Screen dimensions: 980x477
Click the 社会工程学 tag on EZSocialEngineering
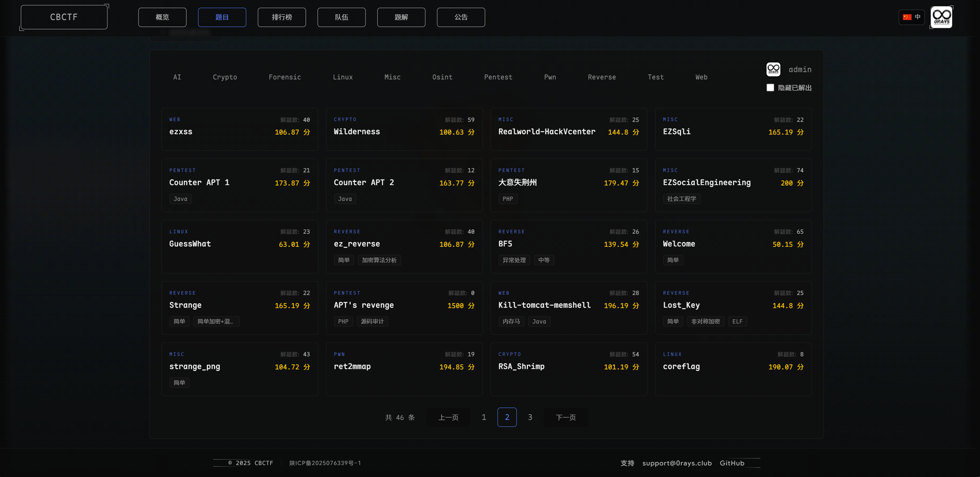681,199
